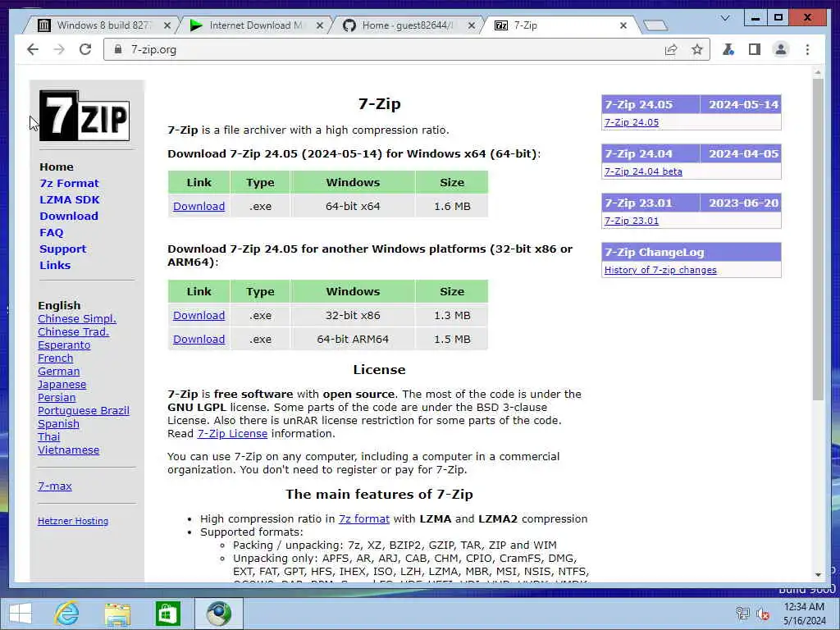Image resolution: width=840 pixels, height=630 pixels.
Task: Download the 64-bit x64 installer
Action: [x=199, y=206]
